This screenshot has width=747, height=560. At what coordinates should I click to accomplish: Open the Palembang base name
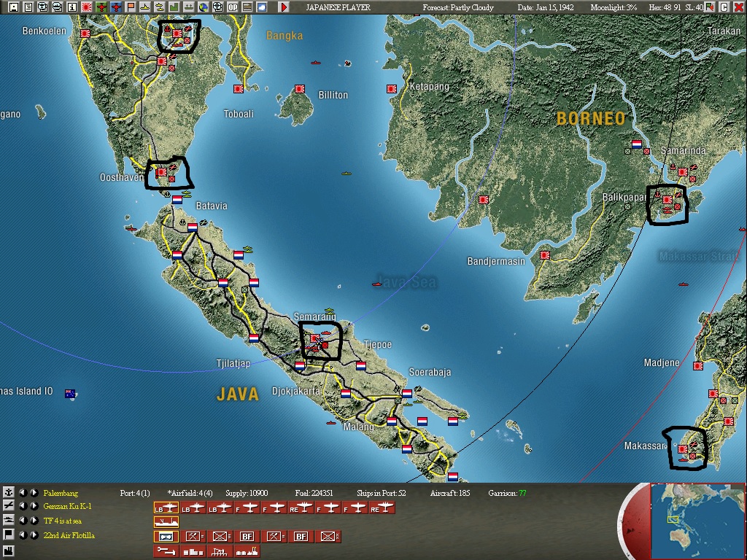tap(61, 493)
